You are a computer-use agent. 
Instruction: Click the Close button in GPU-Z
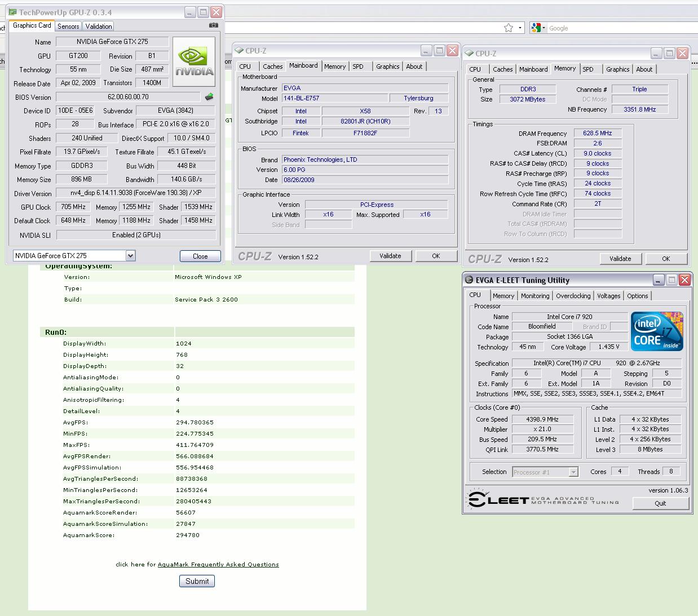(200, 256)
